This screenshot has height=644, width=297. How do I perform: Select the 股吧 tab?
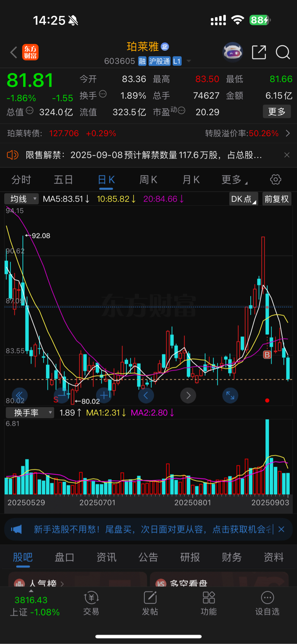tap(23, 557)
